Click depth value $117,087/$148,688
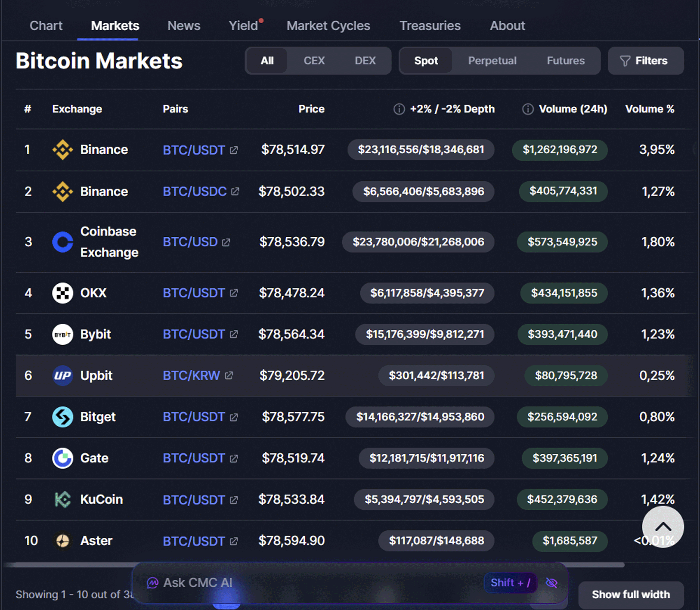This screenshot has width=700, height=610. click(436, 541)
